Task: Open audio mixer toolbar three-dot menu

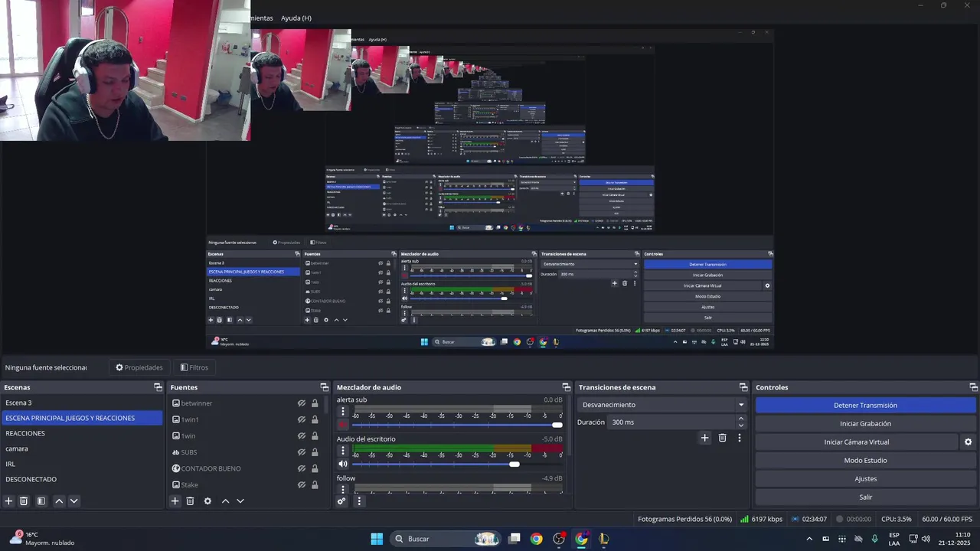Action: coord(358,501)
